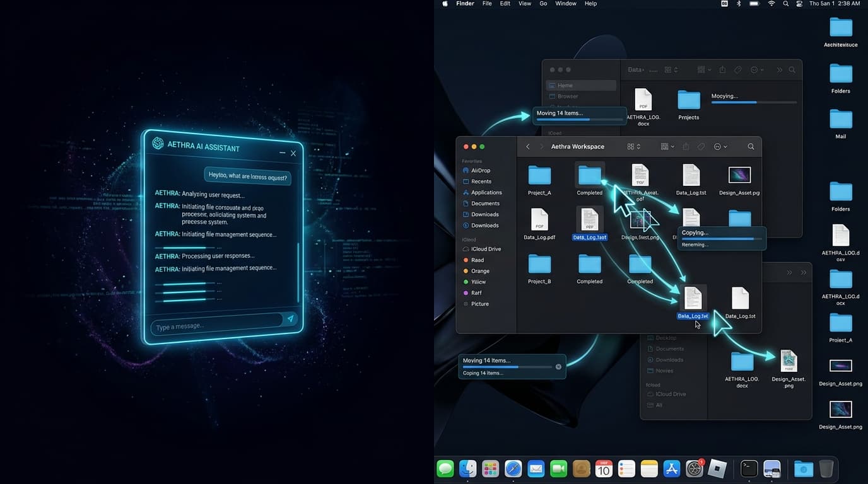Select AETHRA_LOG.decx in the bottom back window
The height and width of the screenshot is (484, 868).
pyautogui.click(x=742, y=370)
